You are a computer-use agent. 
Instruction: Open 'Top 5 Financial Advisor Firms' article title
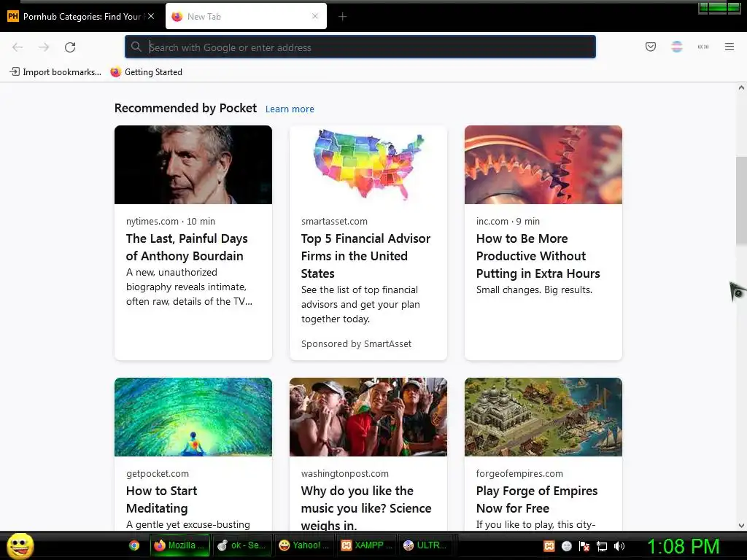(365, 256)
